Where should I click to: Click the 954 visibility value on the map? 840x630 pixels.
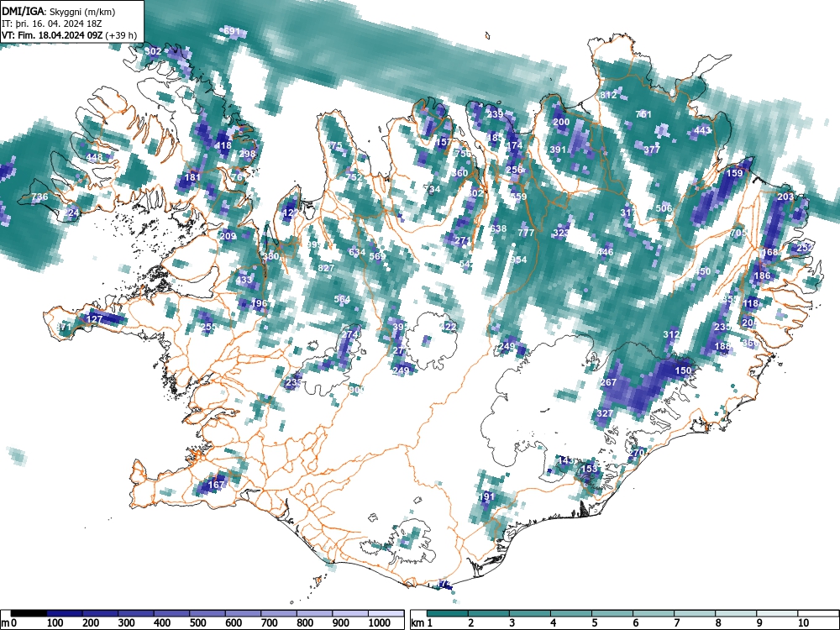point(518,260)
